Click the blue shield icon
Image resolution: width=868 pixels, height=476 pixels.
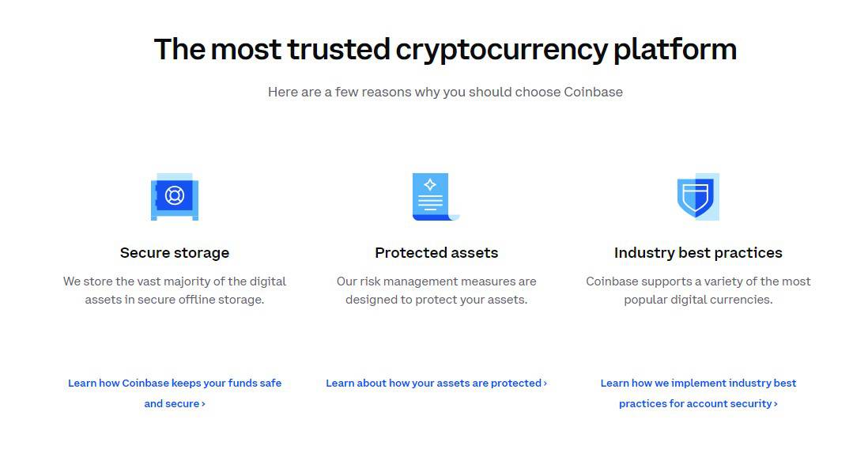696,197
